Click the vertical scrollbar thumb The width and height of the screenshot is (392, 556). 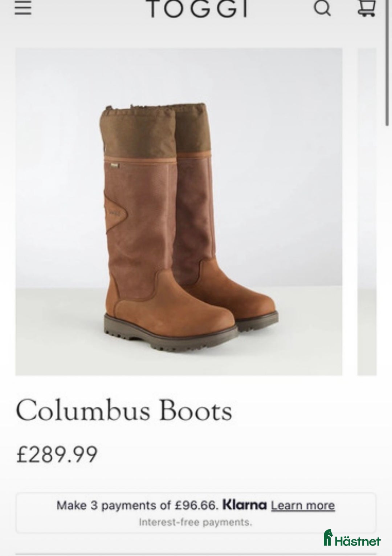pyautogui.click(x=387, y=63)
